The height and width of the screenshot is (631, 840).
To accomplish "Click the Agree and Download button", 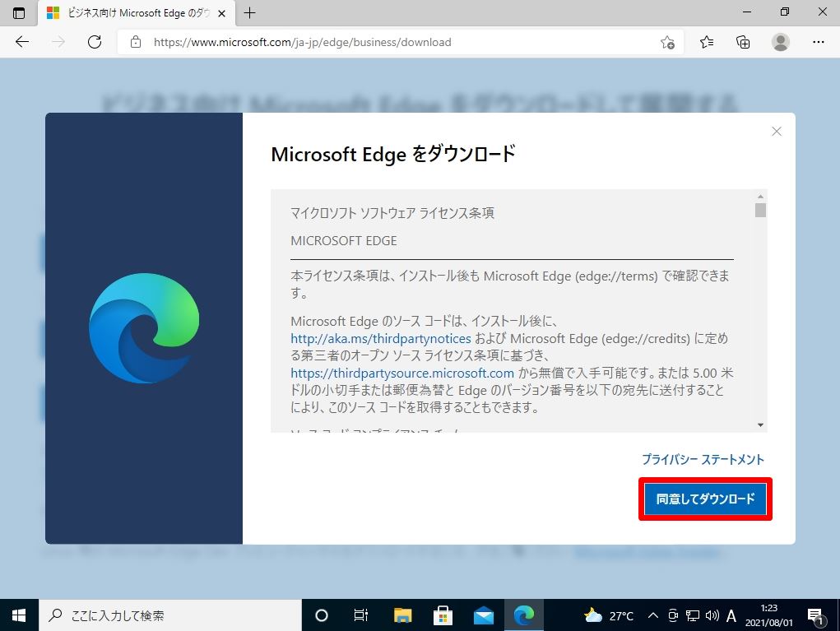I will [x=705, y=499].
